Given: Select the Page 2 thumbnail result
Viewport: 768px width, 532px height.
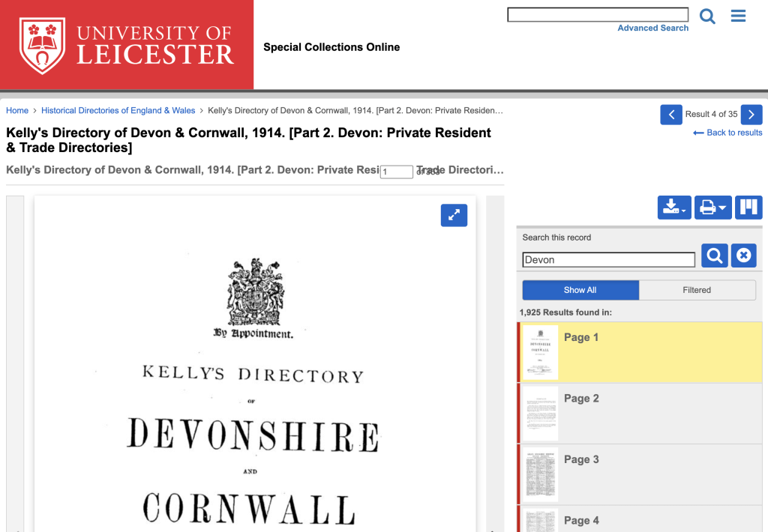Looking at the screenshot, I should click(540, 414).
